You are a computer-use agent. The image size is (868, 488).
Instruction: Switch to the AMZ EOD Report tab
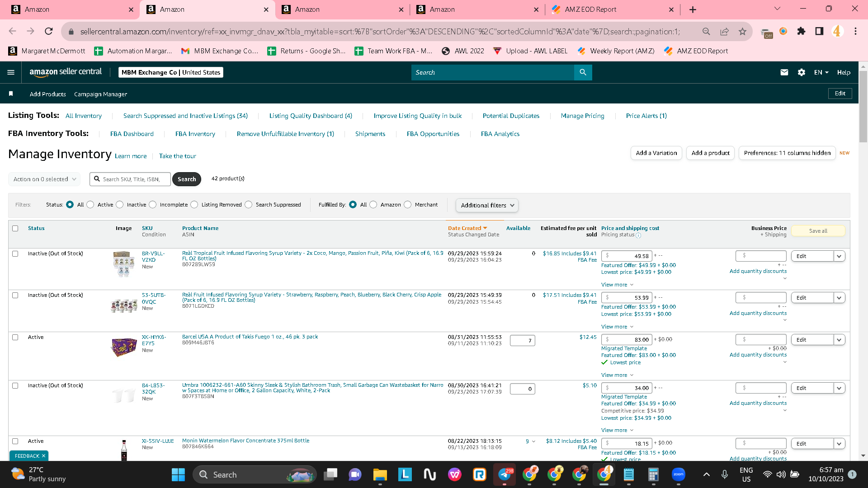pyautogui.click(x=613, y=9)
